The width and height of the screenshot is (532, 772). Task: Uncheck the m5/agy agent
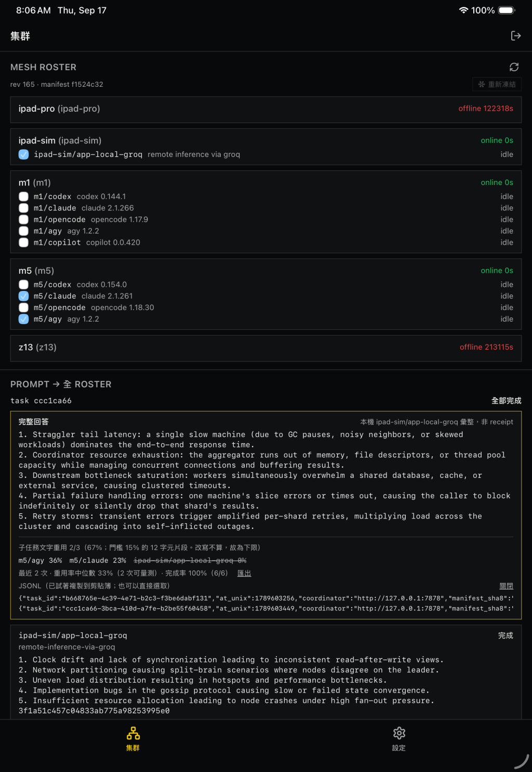tap(23, 319)
